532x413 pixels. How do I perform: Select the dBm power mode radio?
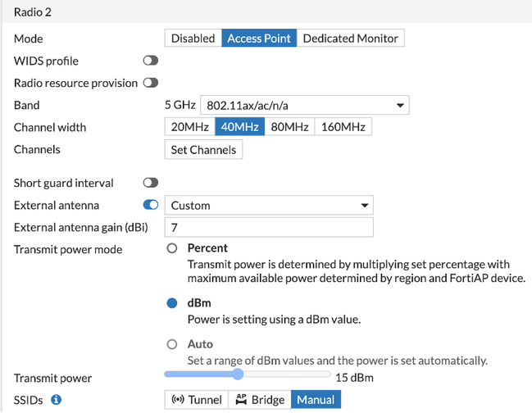[172, 303]
